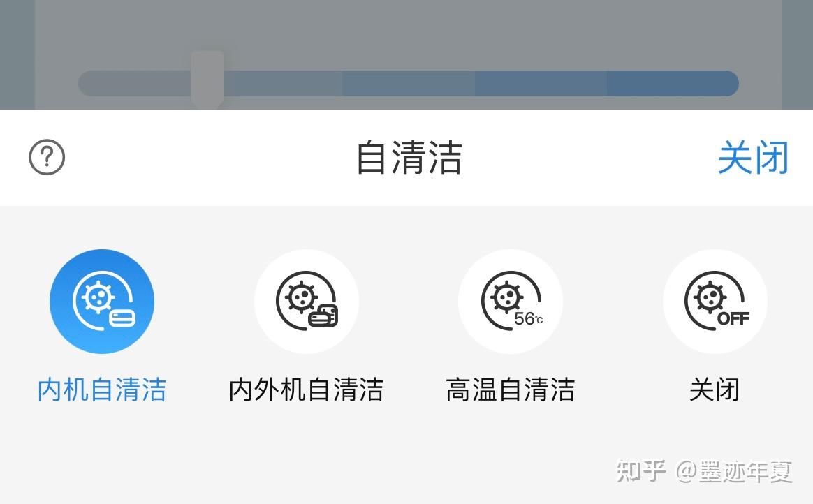Choose the 内外机自清洁 germ icon
The image size is (813, 504).
(x=307, y=302)
